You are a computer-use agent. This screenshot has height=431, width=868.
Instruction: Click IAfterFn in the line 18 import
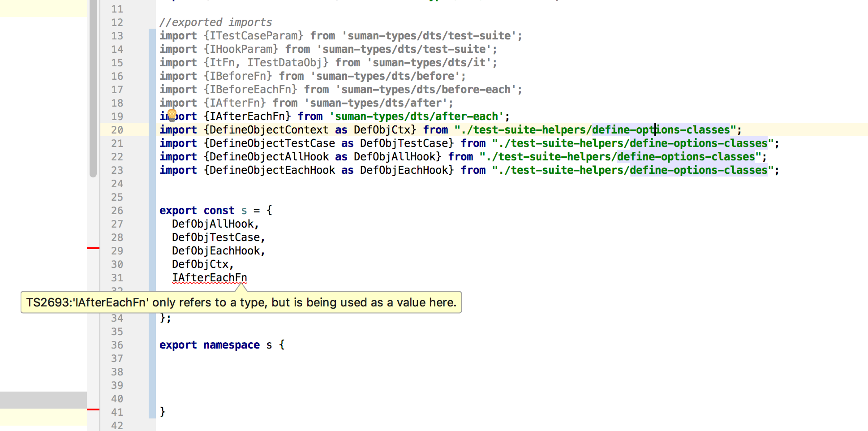(235, 103)
